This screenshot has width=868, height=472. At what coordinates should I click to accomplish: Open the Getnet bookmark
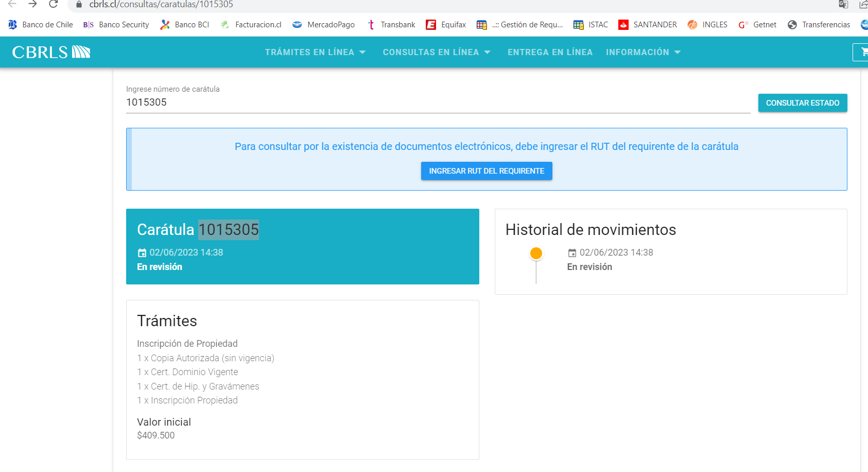[x=757, y=25]
